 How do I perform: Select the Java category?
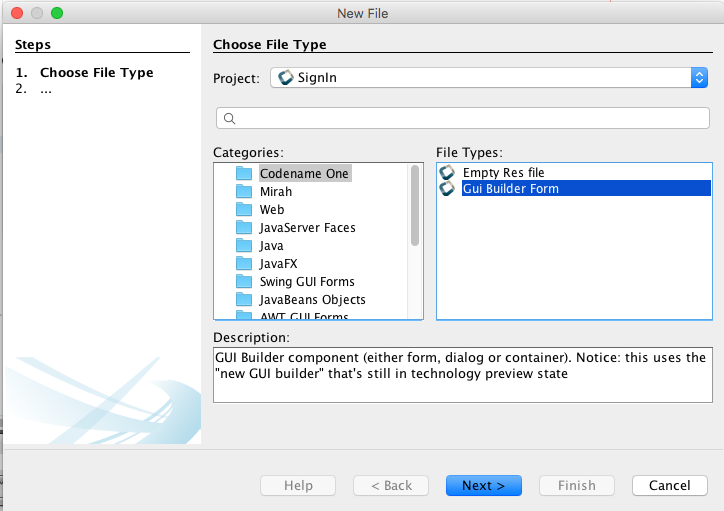(x=271, y=245)
